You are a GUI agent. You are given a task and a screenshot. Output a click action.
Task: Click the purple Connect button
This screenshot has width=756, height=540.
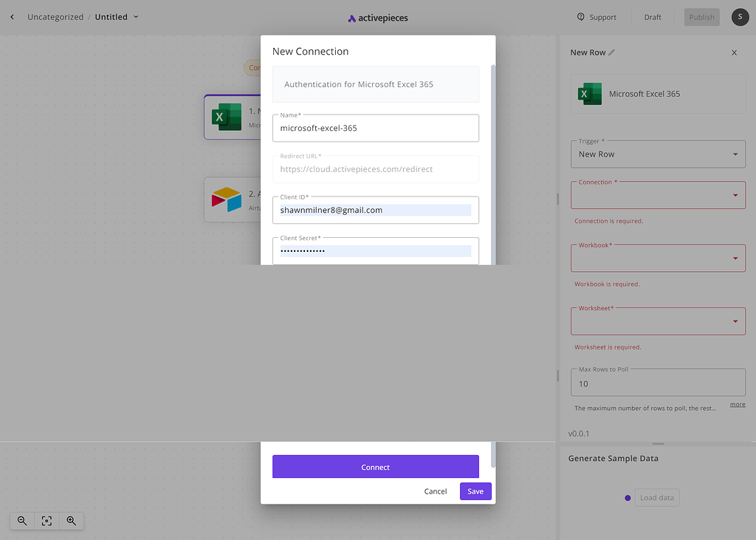pos(376,467)
